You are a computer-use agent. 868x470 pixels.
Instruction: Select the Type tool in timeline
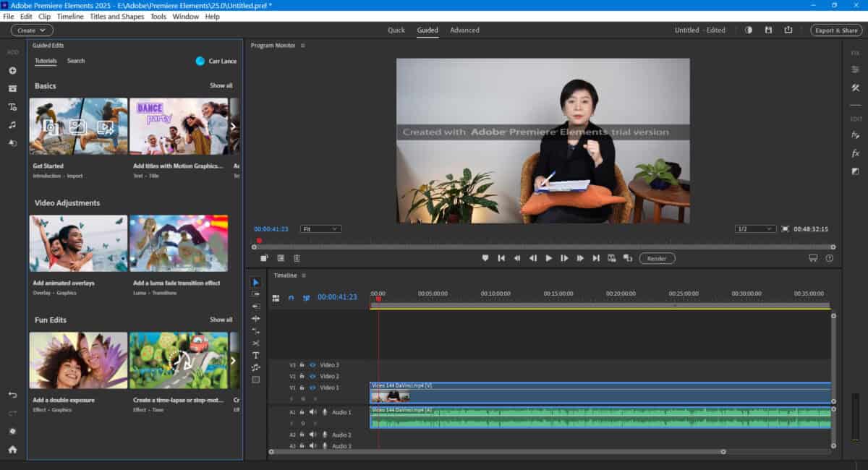click(x=255, y=355)
